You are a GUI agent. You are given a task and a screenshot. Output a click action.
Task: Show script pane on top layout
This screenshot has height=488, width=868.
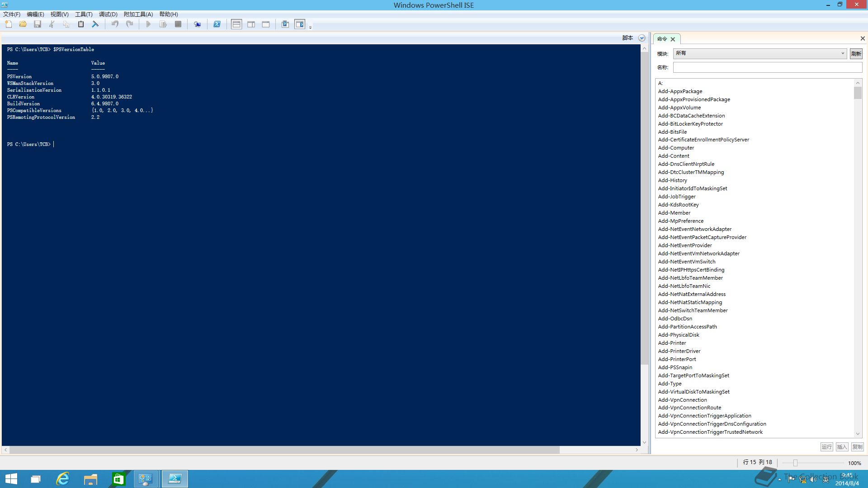tap(236, 24)
